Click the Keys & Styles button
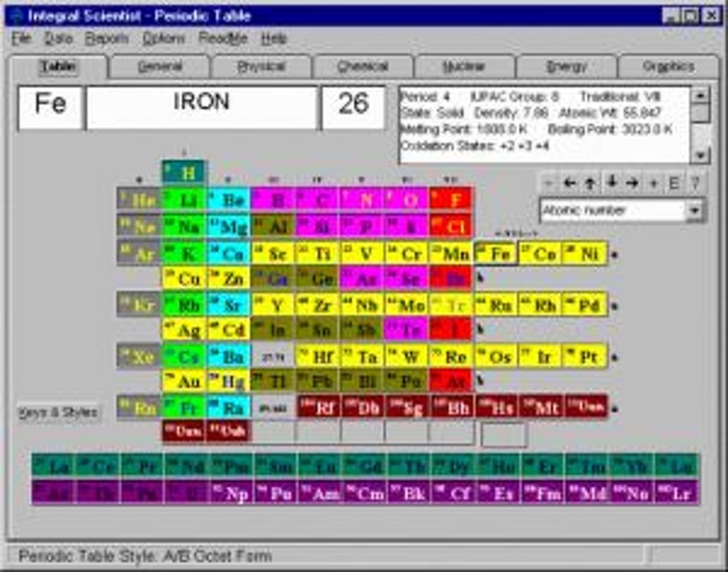This screenshot has width=728, height=572. tap(58, 411)
